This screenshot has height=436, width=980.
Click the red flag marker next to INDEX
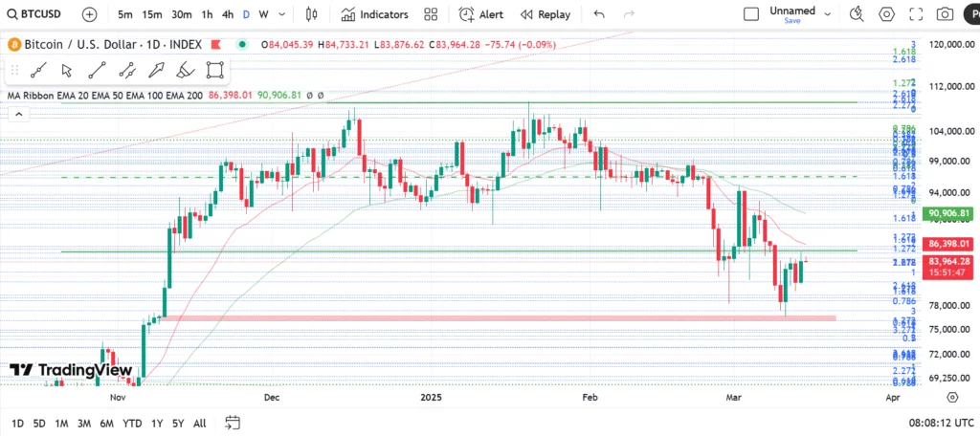click(215, 45)
